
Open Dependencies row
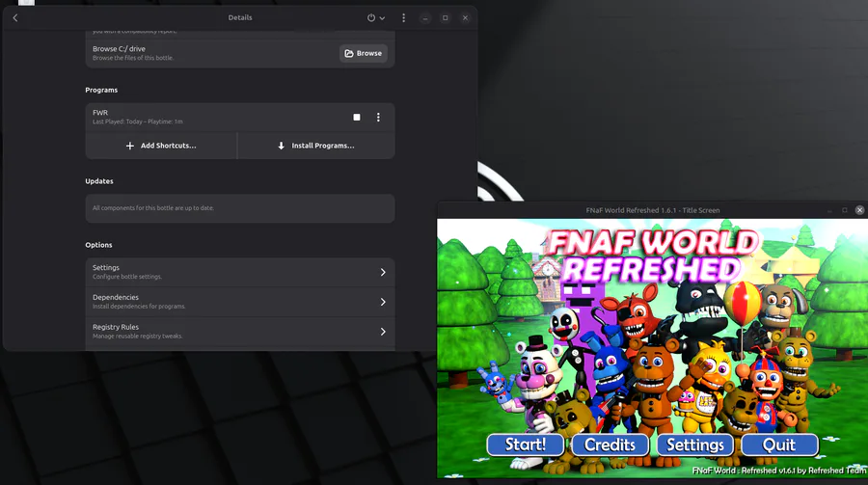point(240,302)
